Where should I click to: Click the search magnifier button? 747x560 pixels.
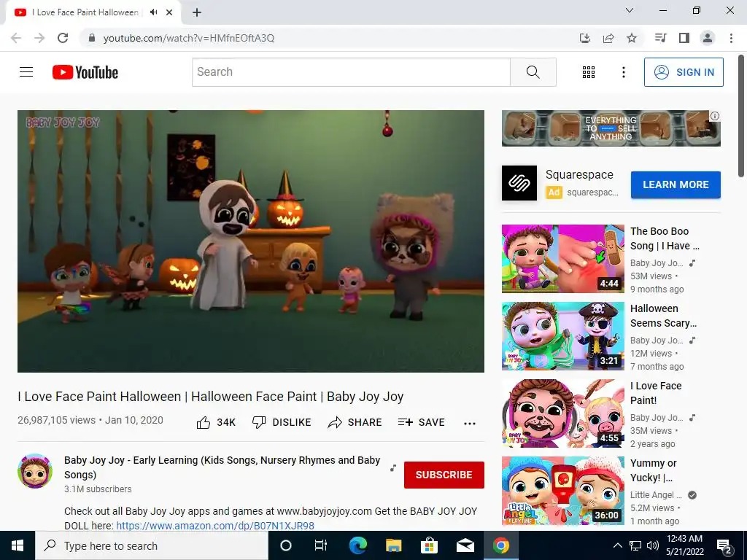(x=533, y=72)
